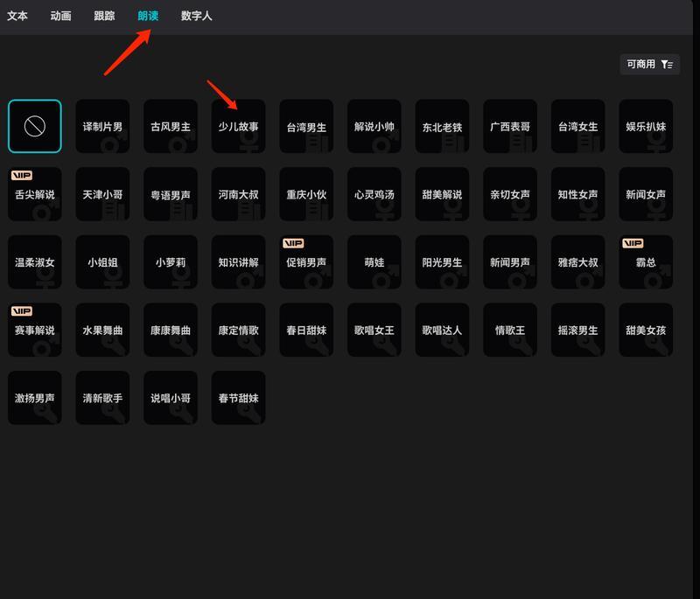
Task: Choose the 河南大叔 voice
Action: coord(238,194)
